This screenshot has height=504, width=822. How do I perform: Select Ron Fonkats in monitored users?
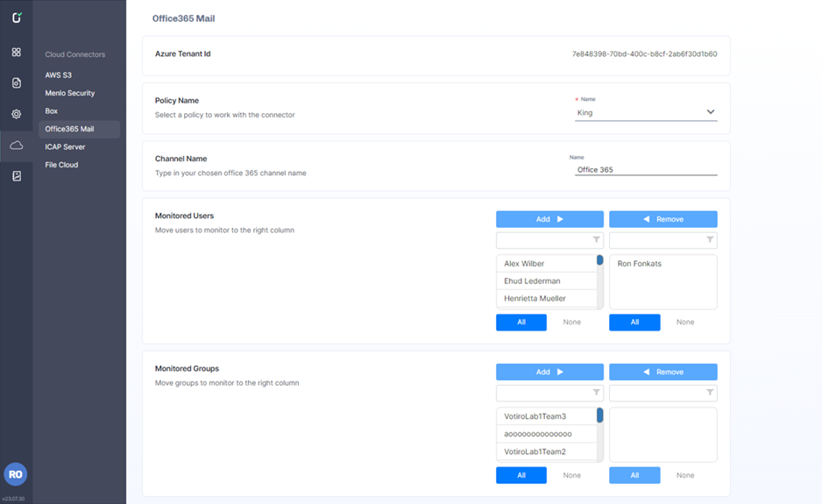click(x=663, y=263)
